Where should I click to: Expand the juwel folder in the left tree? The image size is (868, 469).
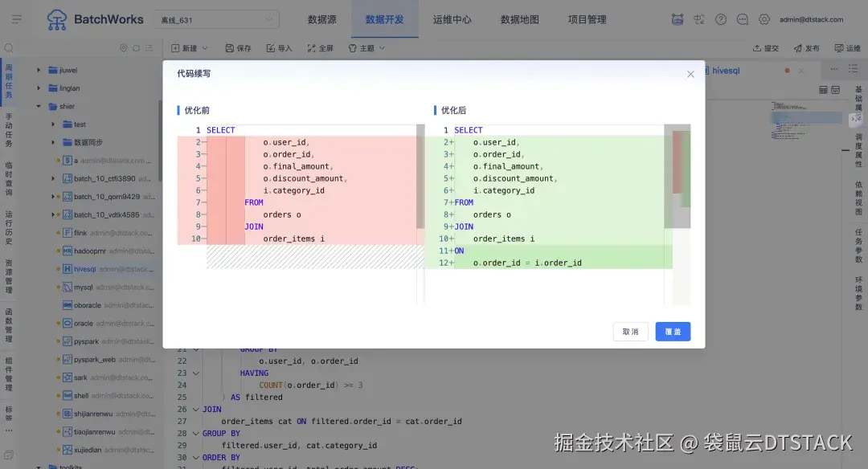[x=38, y=69]
